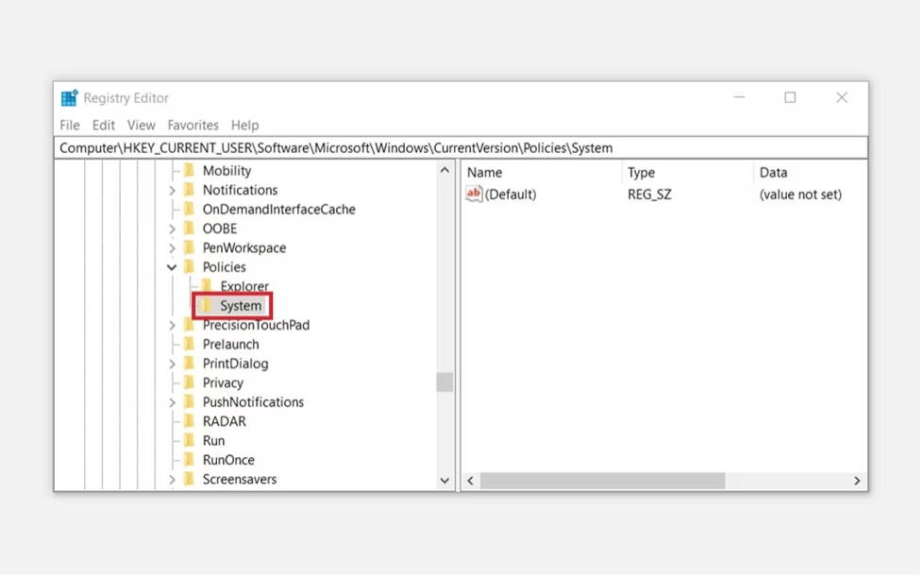
Task: Open the View menu
Action: (142, 126)
